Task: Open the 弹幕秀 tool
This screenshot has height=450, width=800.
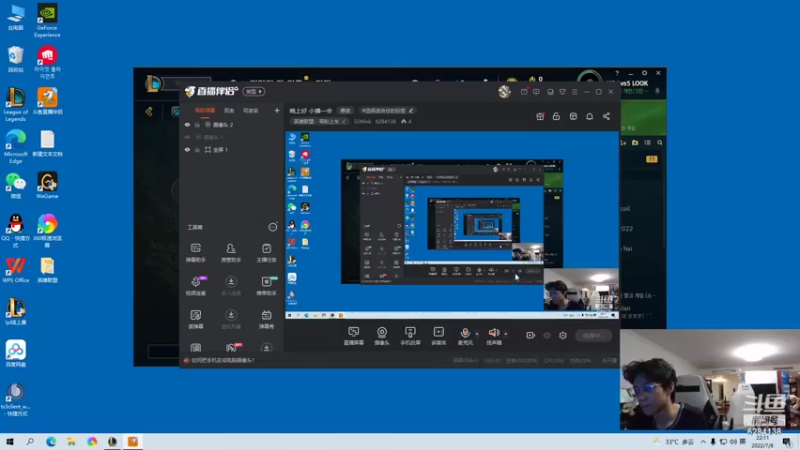Action: pyautogui.click(x=266, y=319)
